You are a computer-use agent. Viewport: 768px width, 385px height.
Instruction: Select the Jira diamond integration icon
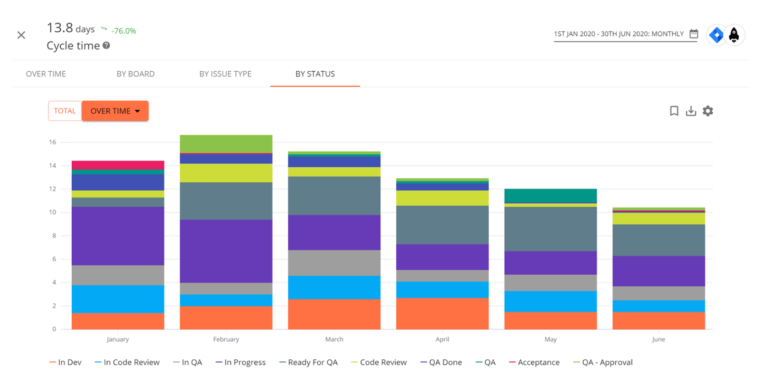point(716,35)
